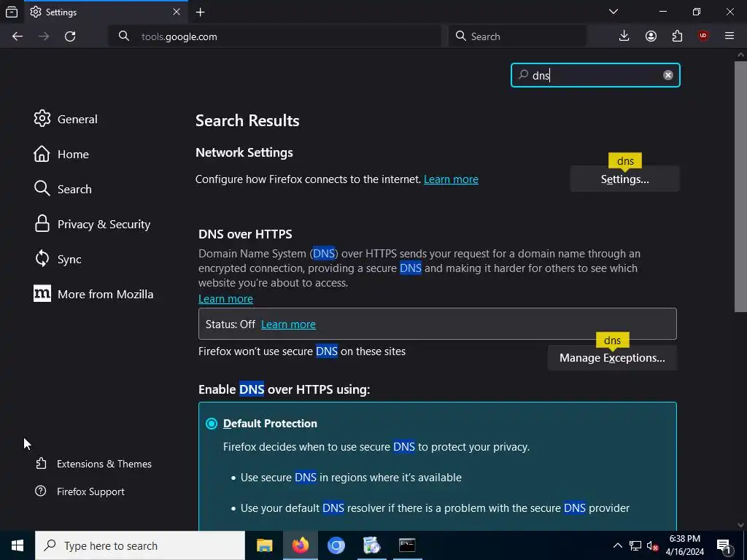Click the Search magnifier icon in sidebar
The width and height of the screenshot is (747, 560).
(42, 189)
